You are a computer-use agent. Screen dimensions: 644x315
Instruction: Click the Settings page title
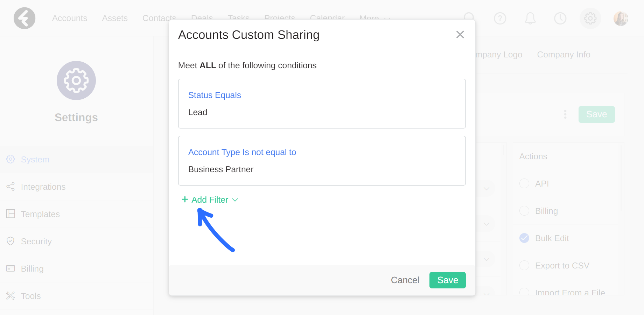click(x=76, y=118)
